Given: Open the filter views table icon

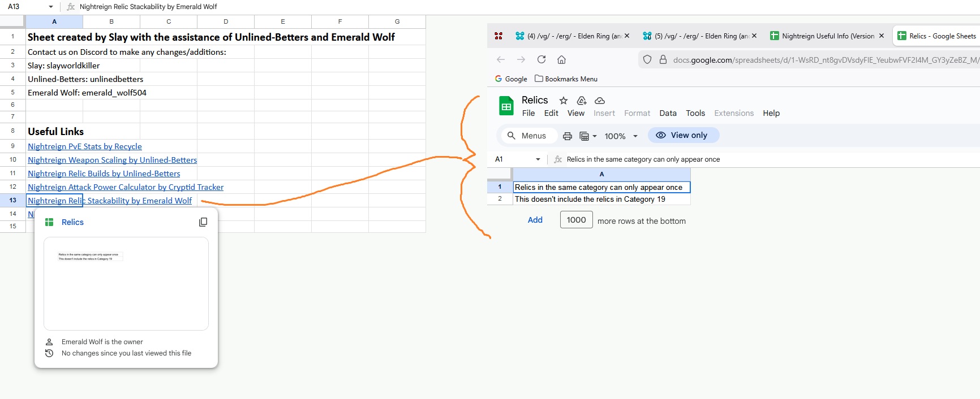Looking at the screenshot, I should (588, 136).
